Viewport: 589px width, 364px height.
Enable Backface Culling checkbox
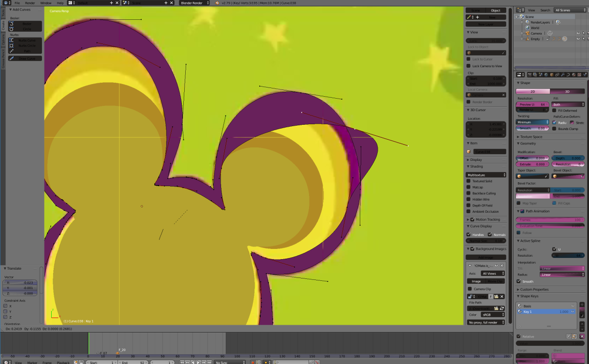click(468, 193)
